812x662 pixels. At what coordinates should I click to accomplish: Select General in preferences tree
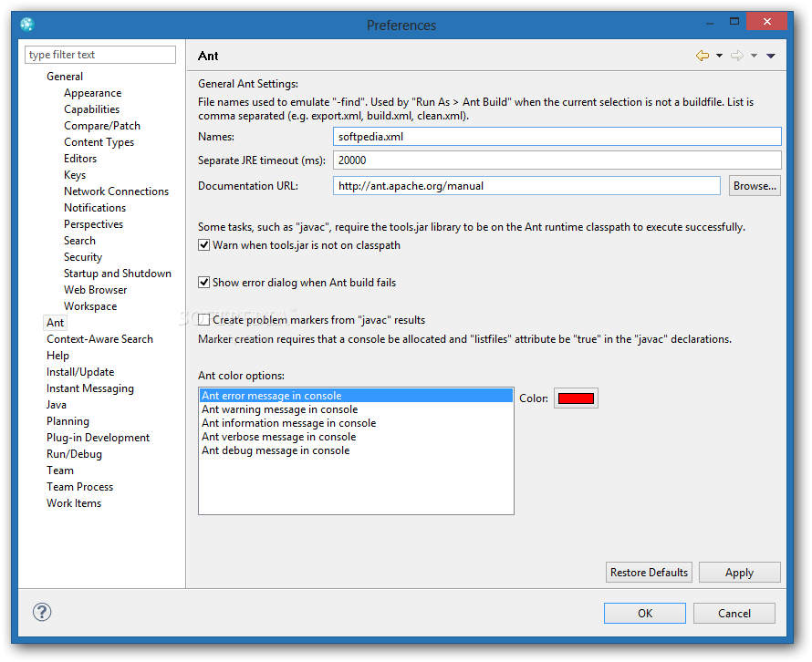(x=65, y=76)
